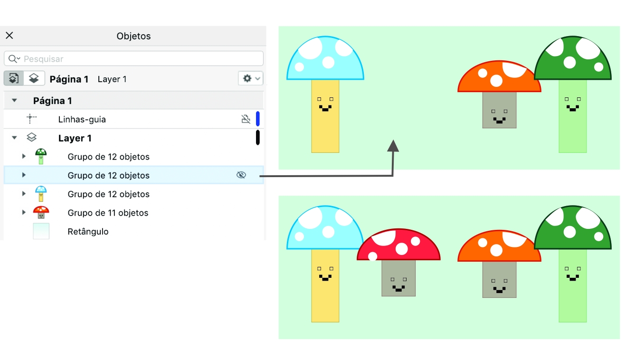Click the page view icon beside Página 1
Image resolution: width=644 pixels, height=359 pixels.
click(x=14, y=78)
